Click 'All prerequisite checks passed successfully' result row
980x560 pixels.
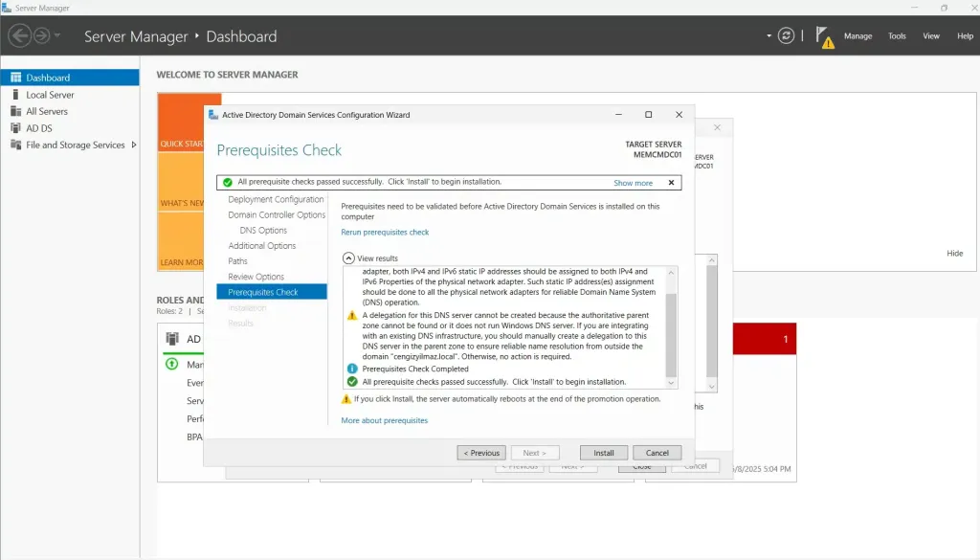494,382
